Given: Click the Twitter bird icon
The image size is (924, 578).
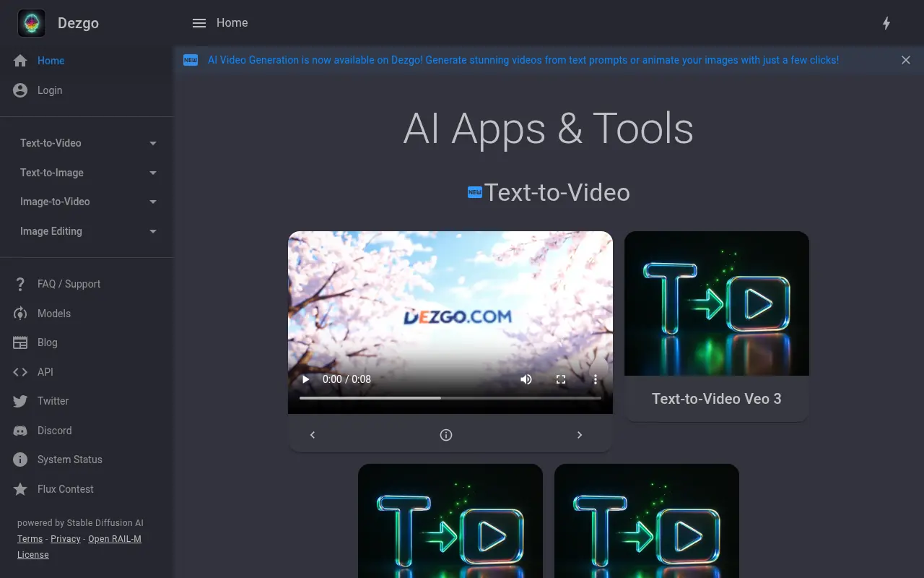Looking at the screenshot, I should (20, 401).
